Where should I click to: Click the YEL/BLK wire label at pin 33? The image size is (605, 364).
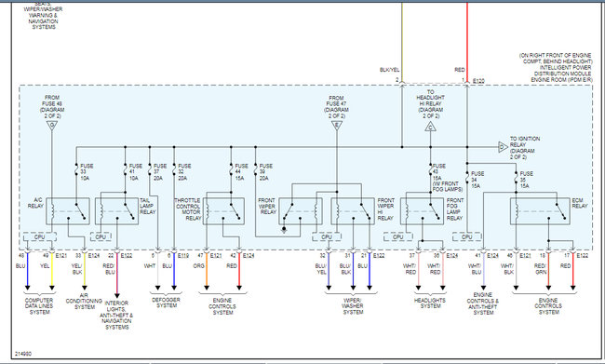(x=76, y=269)
